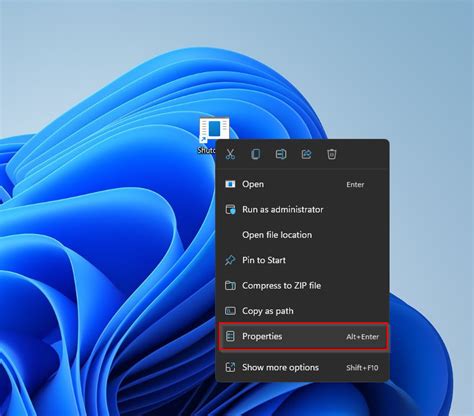This screenshot has width=474, height=416.
Task: Click the Properties icon
Action: tap(230, 336)
